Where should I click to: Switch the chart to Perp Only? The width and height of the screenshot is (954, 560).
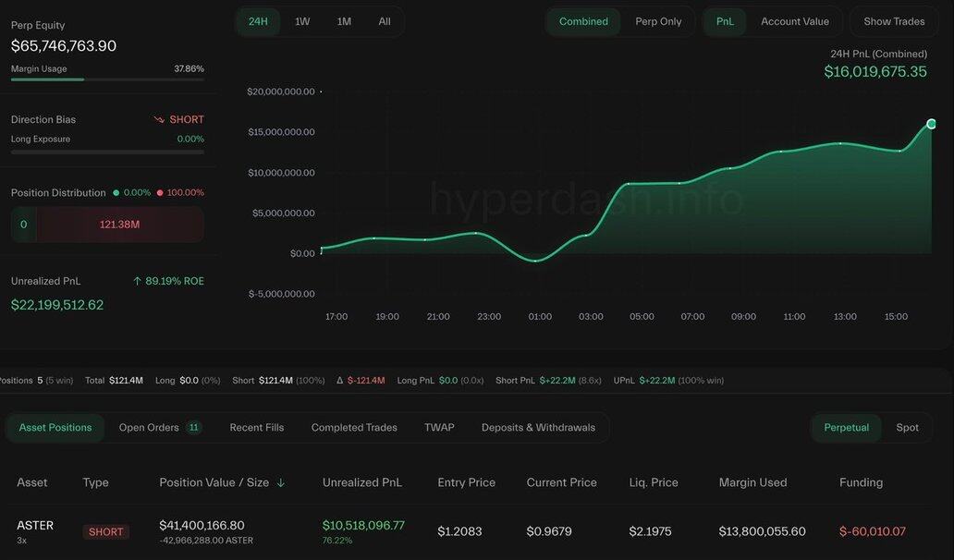coord(658,21)
